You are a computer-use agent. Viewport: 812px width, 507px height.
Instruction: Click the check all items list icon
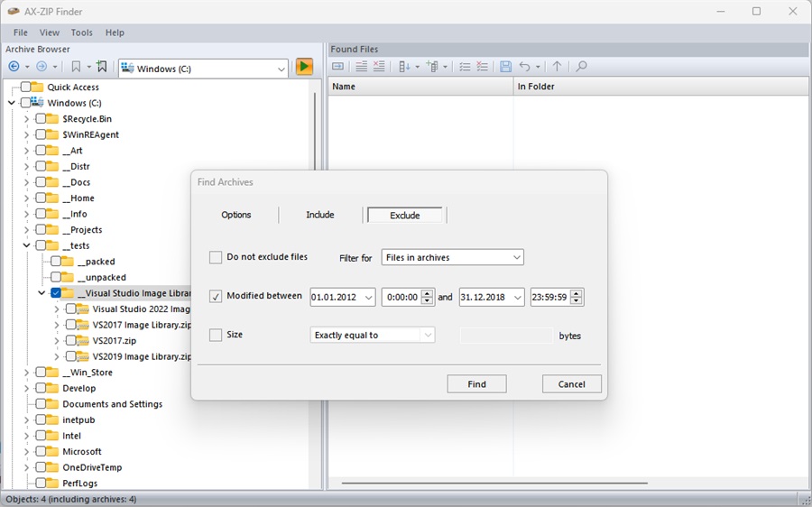click(x=465, y=66)
